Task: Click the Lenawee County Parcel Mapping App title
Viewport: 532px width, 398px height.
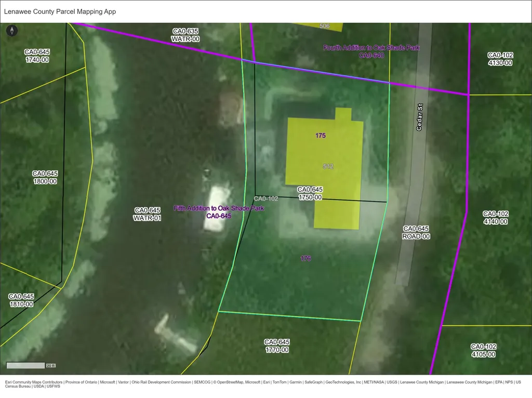Action: click(x=60, y=11)
